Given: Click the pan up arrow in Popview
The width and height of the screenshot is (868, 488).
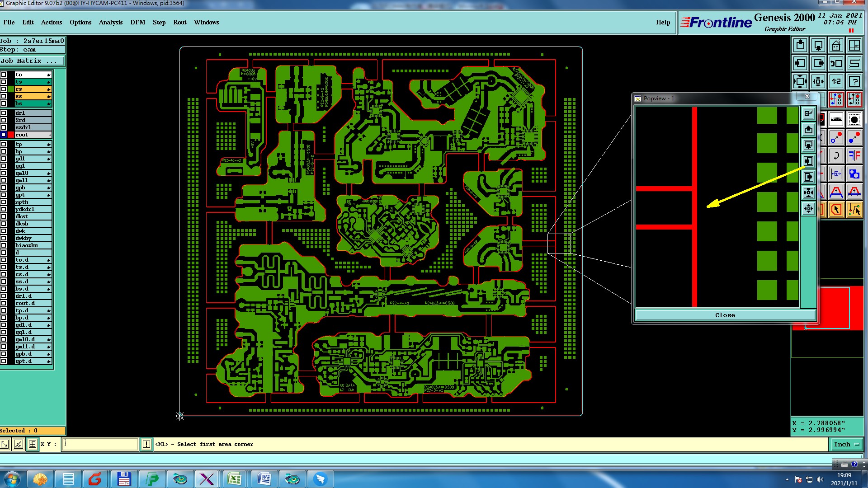Looking at the screenshot, I should [808, 130].
